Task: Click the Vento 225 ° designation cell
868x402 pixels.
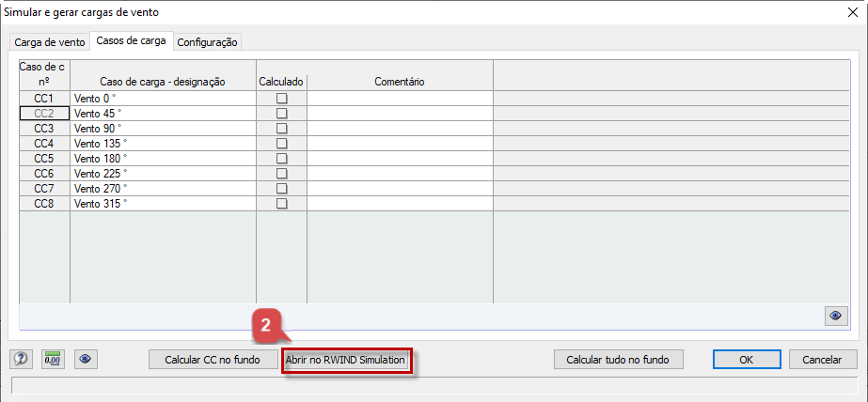Action: (163, 173)
